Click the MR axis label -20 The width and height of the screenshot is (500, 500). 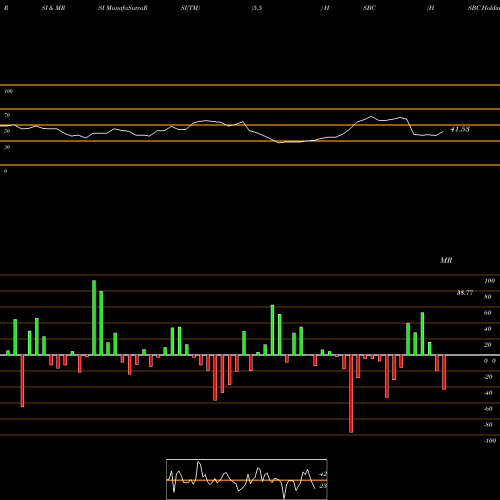(488, 377)
